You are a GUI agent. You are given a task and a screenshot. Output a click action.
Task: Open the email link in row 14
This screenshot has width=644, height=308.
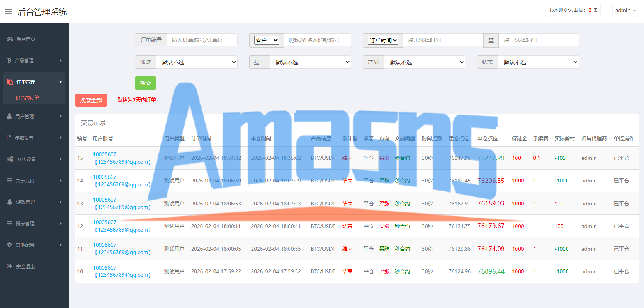tap(123, 184)
